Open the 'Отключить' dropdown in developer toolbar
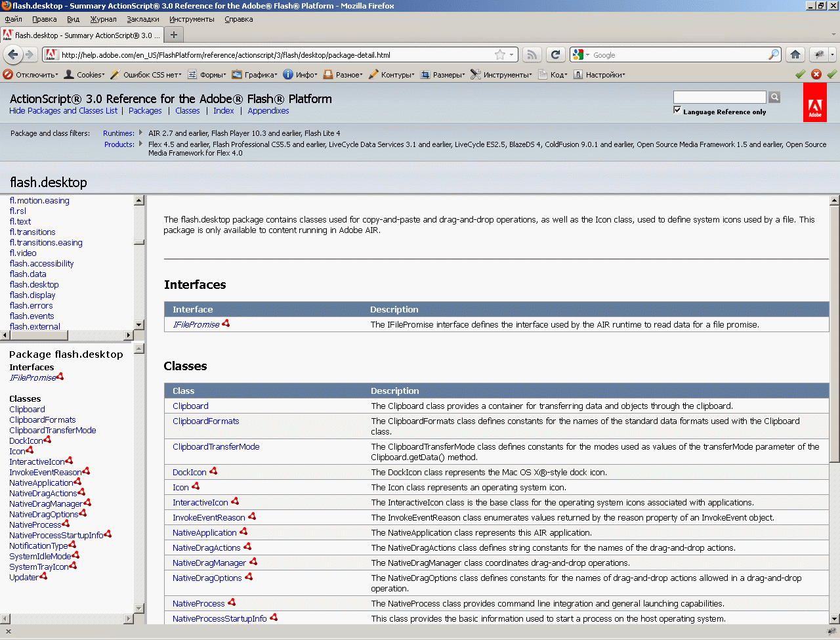 point(31,75)
